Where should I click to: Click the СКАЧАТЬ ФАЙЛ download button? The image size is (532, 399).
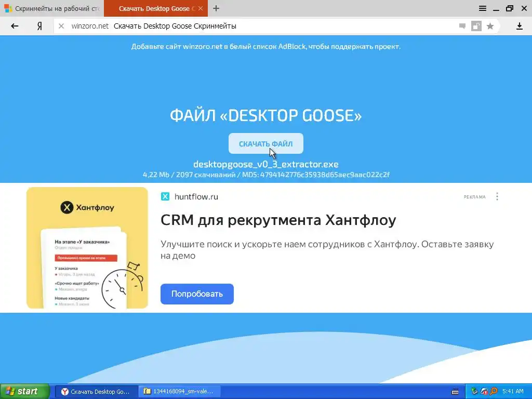265,143
